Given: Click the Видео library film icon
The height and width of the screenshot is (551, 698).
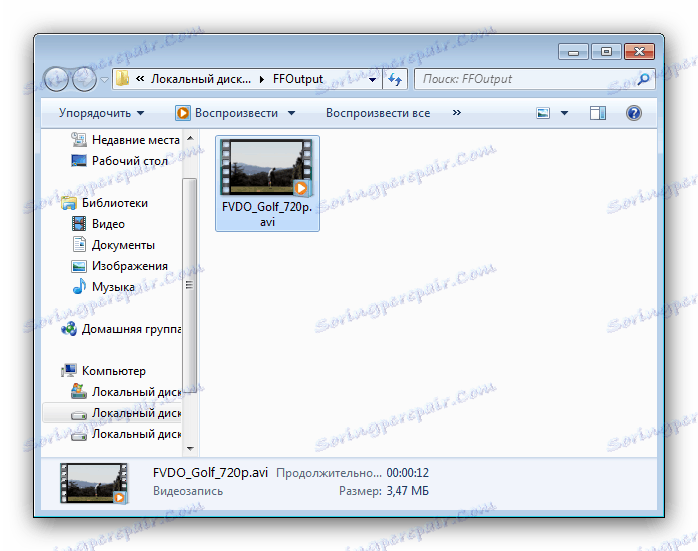Looking at the screenshot, I should click(79, 223).
